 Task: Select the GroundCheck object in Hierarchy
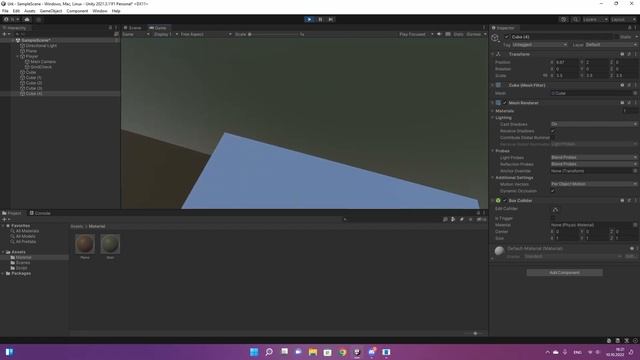pyautogui.click(x=41, y=67)
